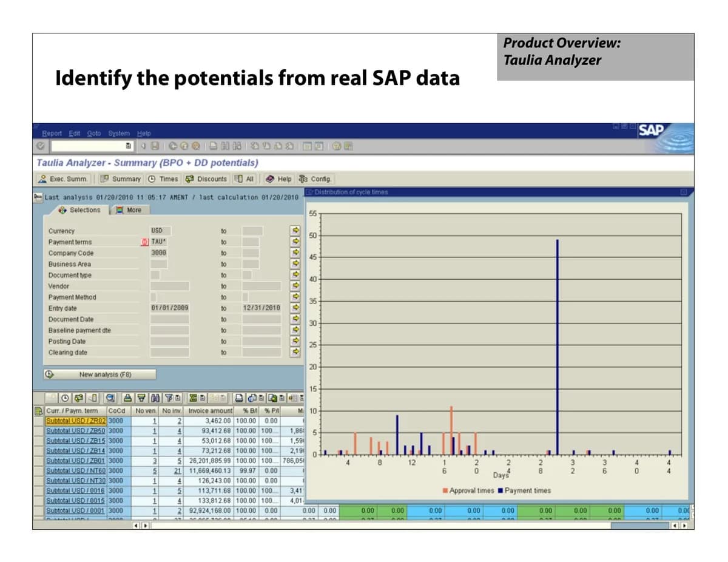Open the Views dropdown in table toolbar
The image size is (728, 562).
(x=260, y=398)
